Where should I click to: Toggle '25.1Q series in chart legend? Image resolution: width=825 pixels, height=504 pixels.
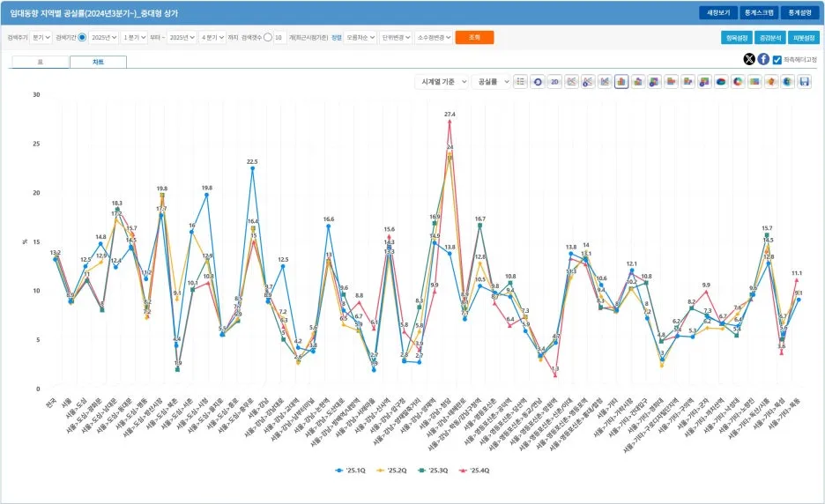point(351,471)
